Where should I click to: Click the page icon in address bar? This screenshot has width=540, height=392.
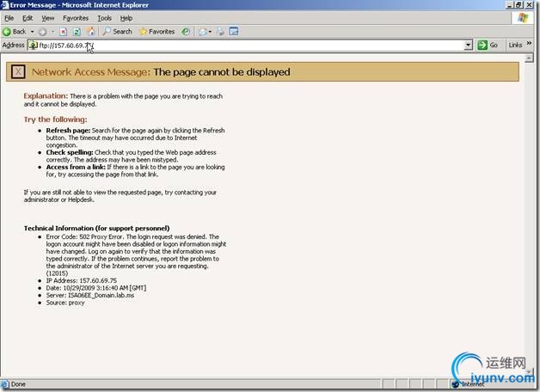click(x=33, y=45)
